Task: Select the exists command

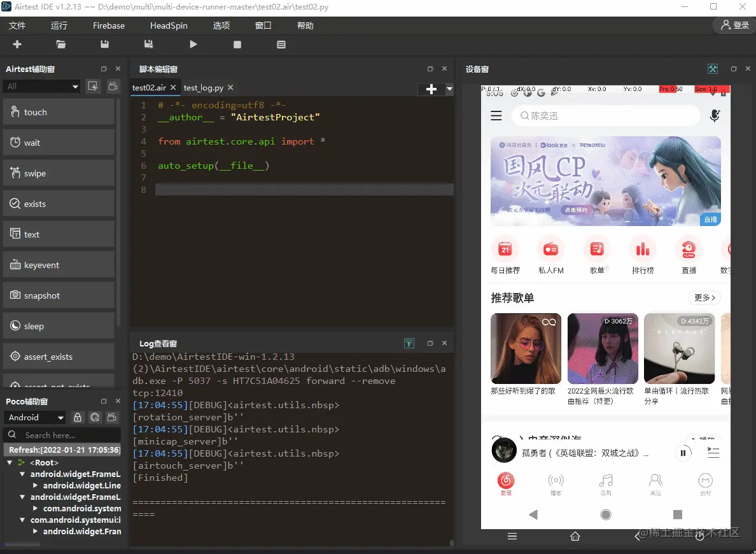Action: click(59, 204)
